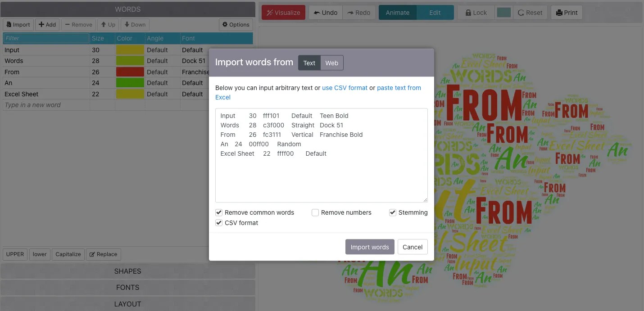Click Import words button

click(370, 247)
